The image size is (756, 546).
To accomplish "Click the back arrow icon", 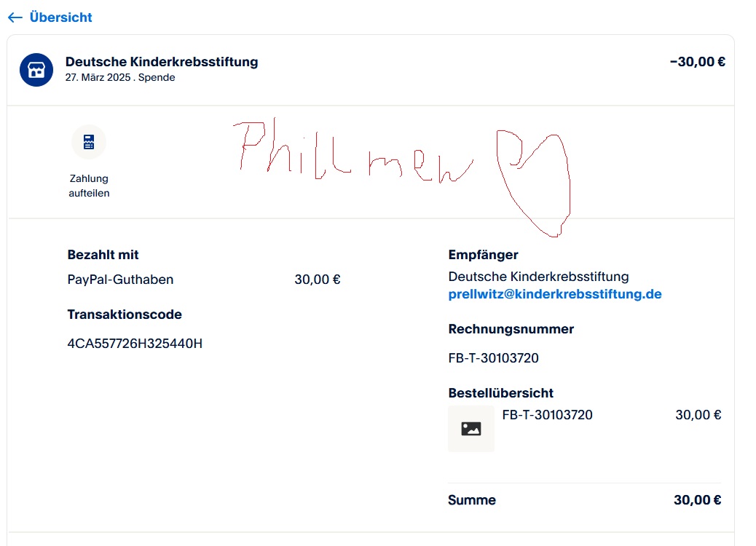I will coord(15,17).
